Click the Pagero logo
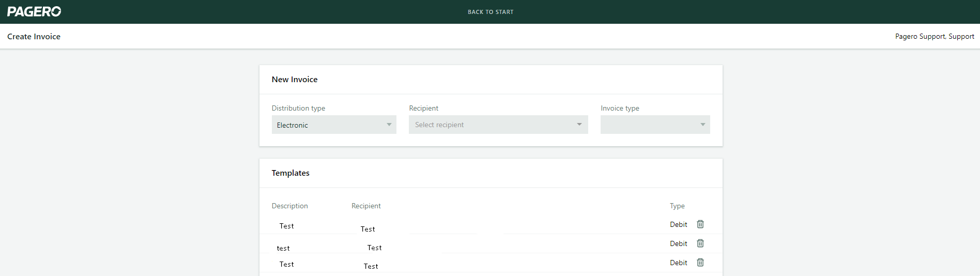This screenshot has height=276, width=980. [x=34, y=11]
